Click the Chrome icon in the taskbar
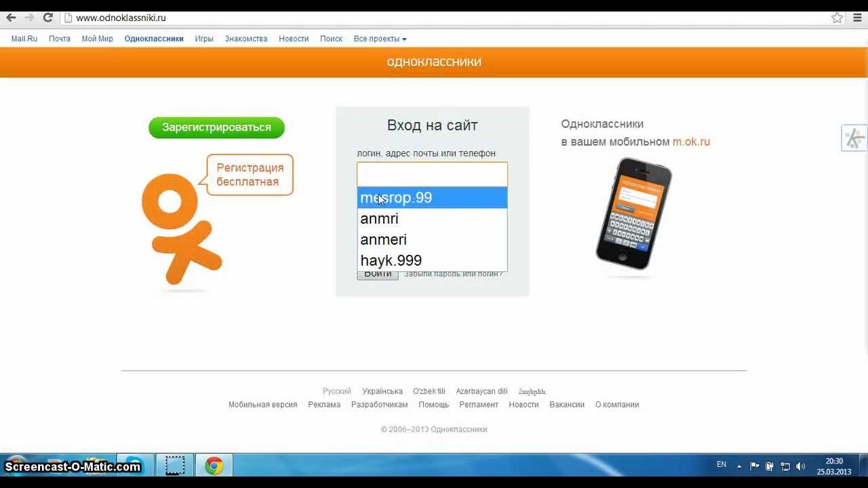Image resolution: width=868 pixels, height=488 pixels. point(214,466)
